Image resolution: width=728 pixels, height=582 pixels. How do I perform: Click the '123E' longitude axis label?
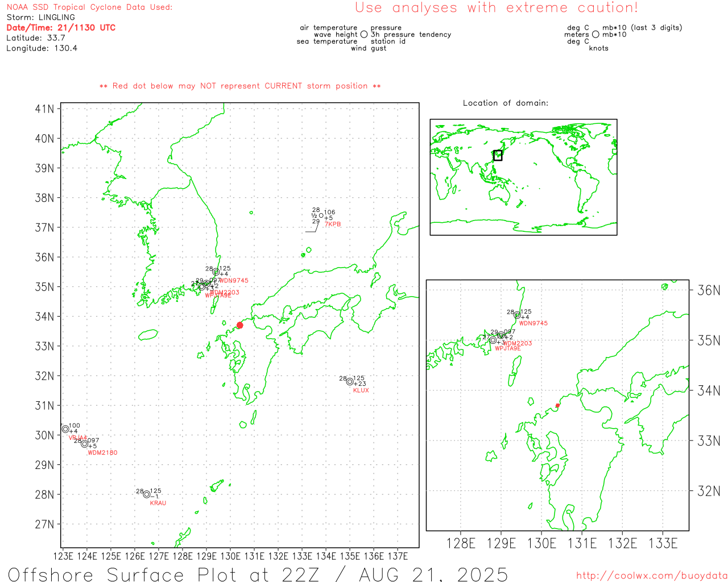point(63,556)
